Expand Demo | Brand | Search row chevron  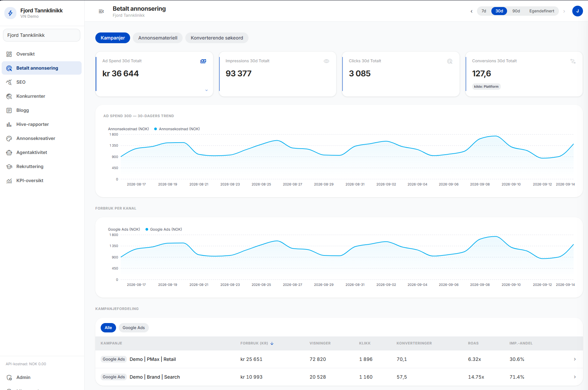575,377
